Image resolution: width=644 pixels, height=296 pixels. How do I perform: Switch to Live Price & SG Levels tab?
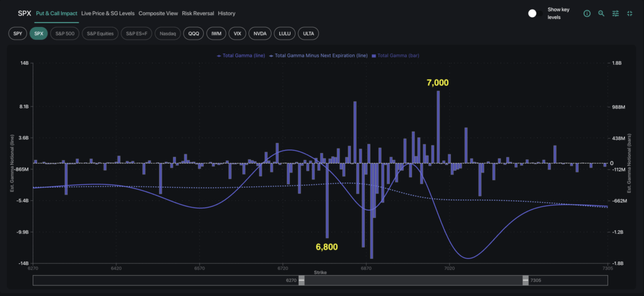pyautogui.click(x=108, y=13)
